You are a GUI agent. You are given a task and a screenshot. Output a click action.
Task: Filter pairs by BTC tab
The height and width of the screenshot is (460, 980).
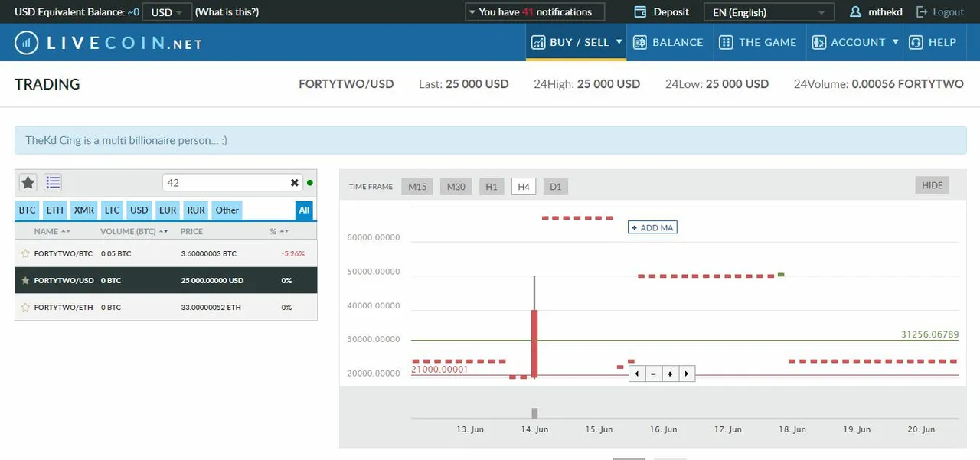pyautogui.click(x=27, y=210)
